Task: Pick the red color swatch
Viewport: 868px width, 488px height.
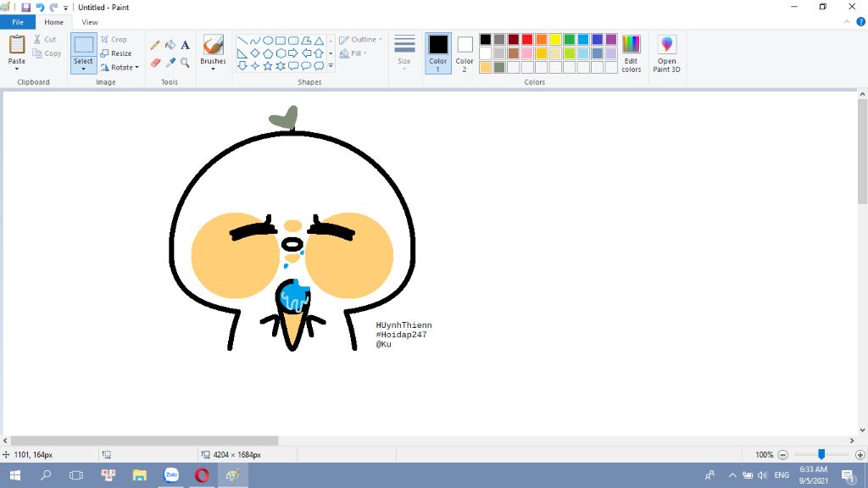Action: click(527, 39)
